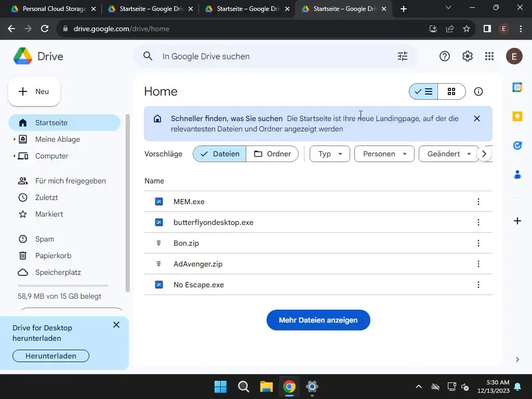532x399 pixels.
Task: Open Spam in sidebar
Action: pos(64,239)
